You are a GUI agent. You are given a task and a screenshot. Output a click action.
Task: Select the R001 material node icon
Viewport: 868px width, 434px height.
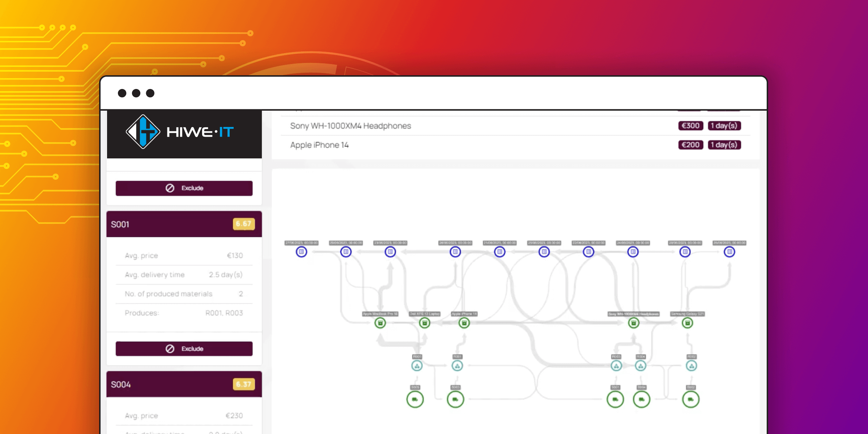point(457,365)
